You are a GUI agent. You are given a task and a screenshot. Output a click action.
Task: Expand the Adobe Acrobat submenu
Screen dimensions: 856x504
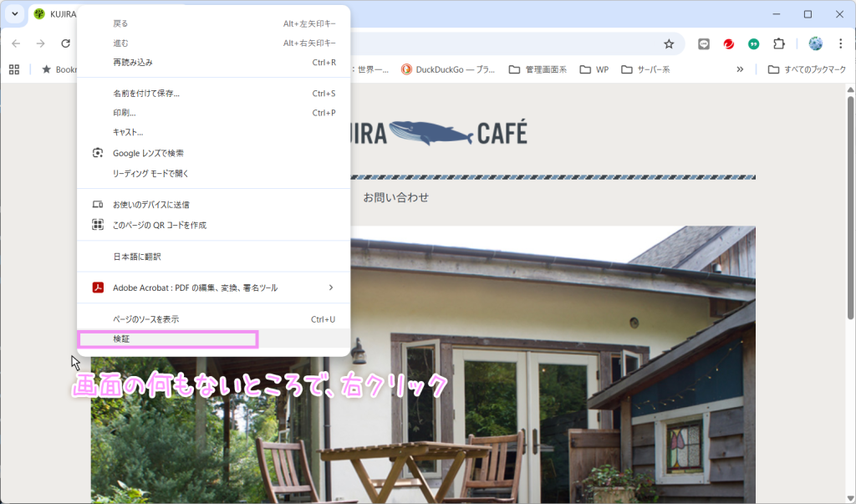pos(330,288)
